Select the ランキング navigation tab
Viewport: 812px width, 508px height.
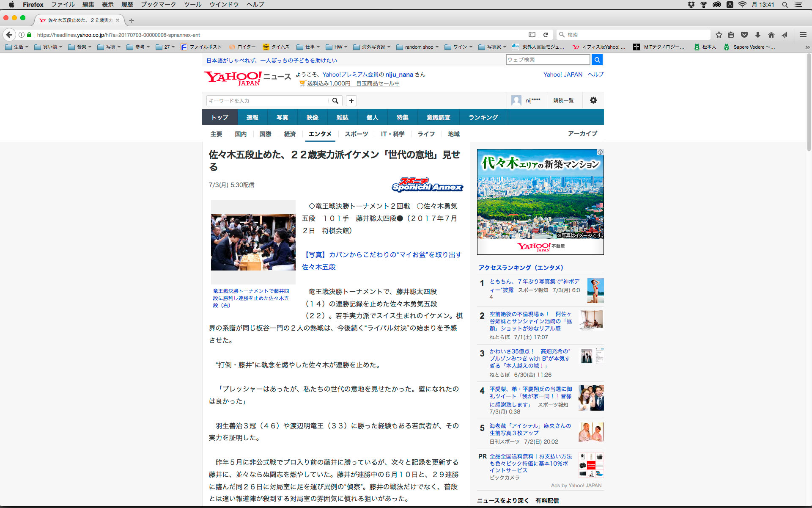[x=483, y=117]
